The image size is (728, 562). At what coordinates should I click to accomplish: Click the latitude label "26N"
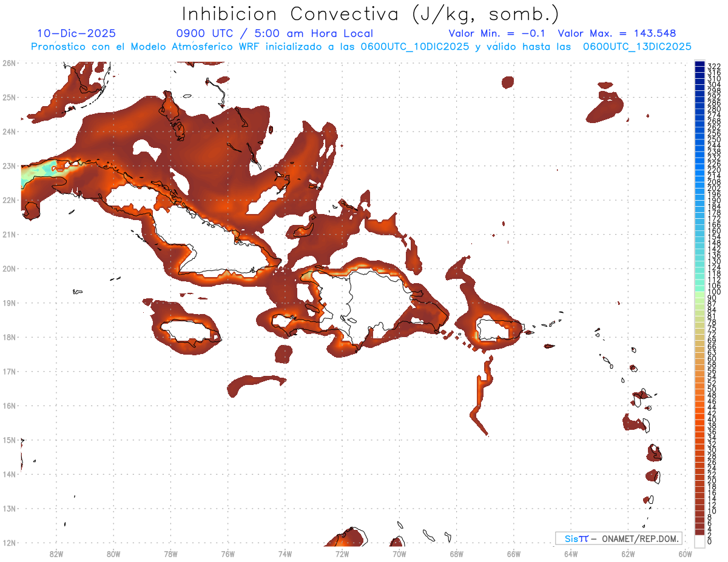coord(9,63)
